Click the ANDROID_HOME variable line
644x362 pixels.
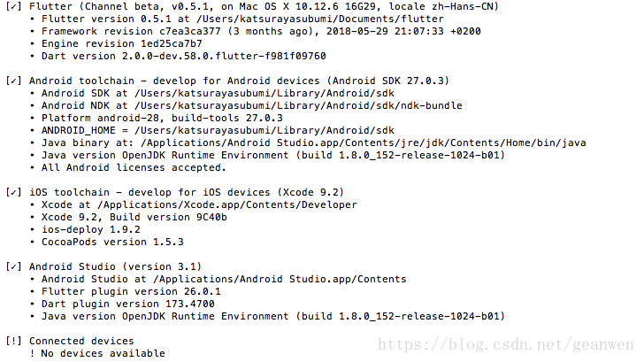click(218, 130)
